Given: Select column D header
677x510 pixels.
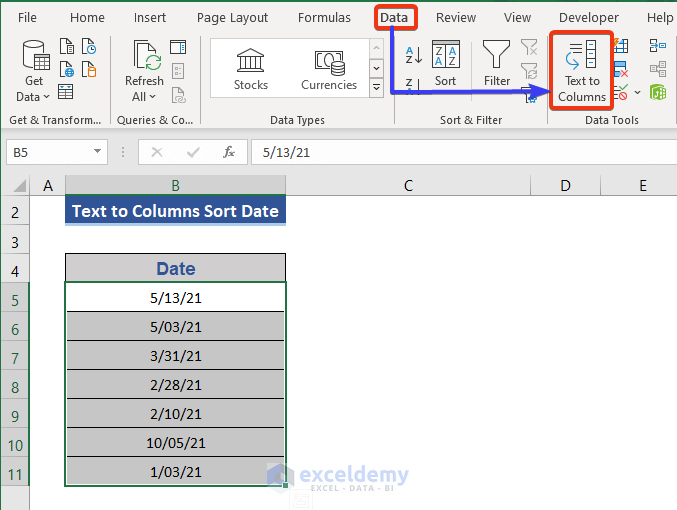Looking at the screenshot, I should click(565, 186).
